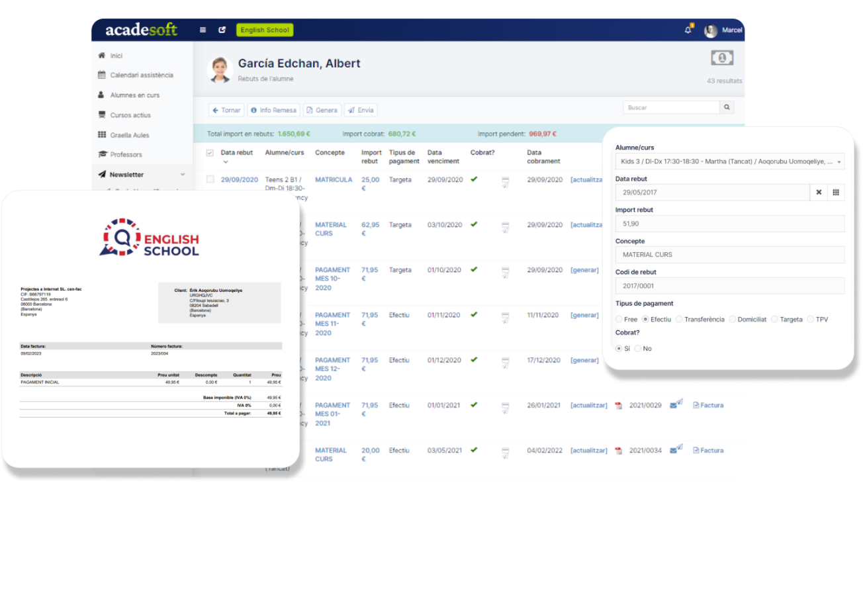Select the Free payment type radio
Image resolution: width=867 pixels, height=616 pixels.
(619, 320)
